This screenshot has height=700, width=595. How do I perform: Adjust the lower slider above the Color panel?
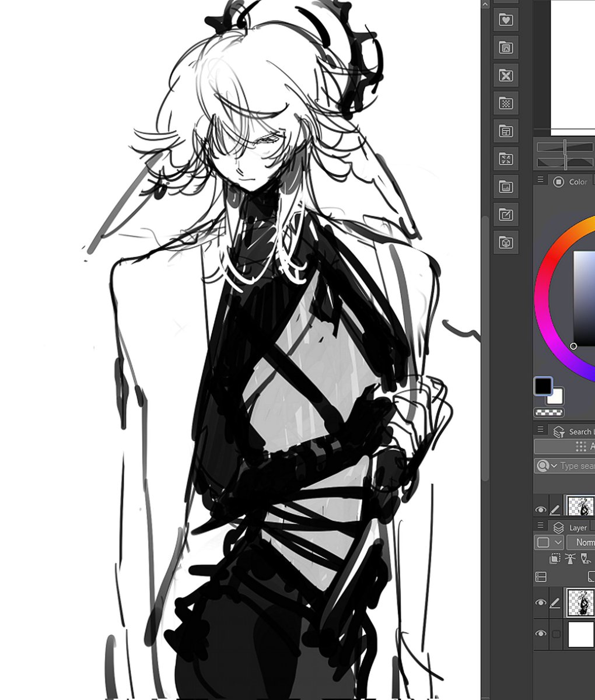pyautogui.click(x=565, y=162)
